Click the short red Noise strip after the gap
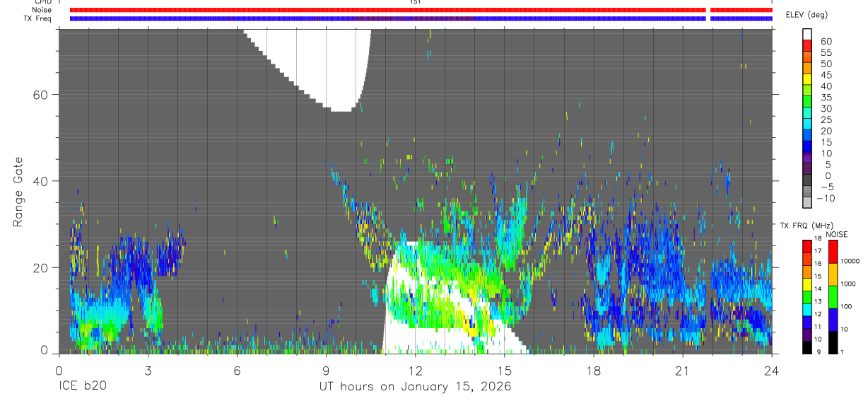Screen dimensions: 868x401 pos(741,10)
